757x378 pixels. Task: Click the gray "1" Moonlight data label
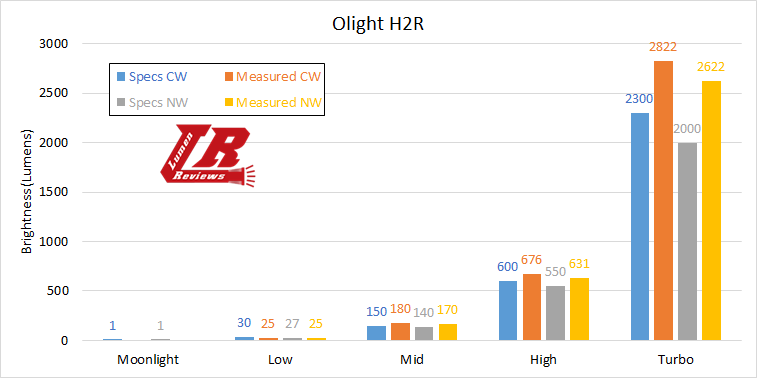(161, 326)
